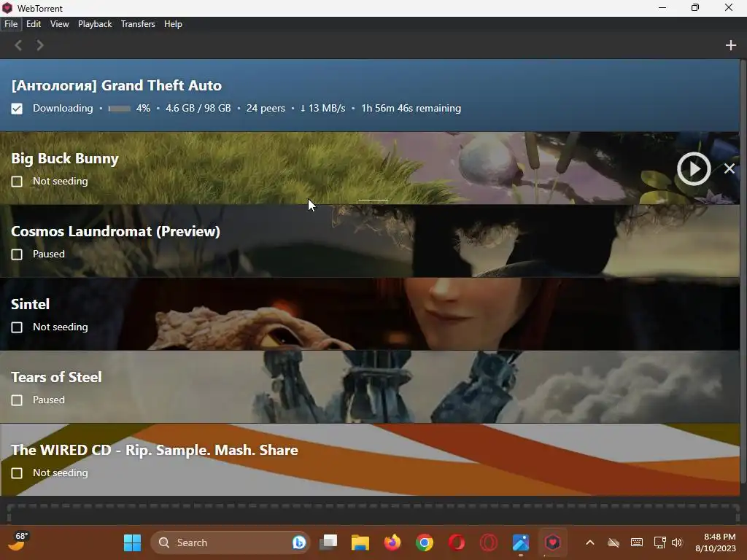Select the Sintel torrent title

(x=30, y=304)
